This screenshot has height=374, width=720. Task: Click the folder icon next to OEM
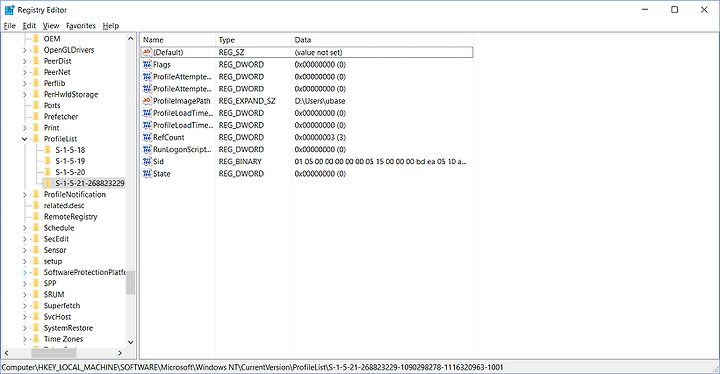click(x=36, y=39)
